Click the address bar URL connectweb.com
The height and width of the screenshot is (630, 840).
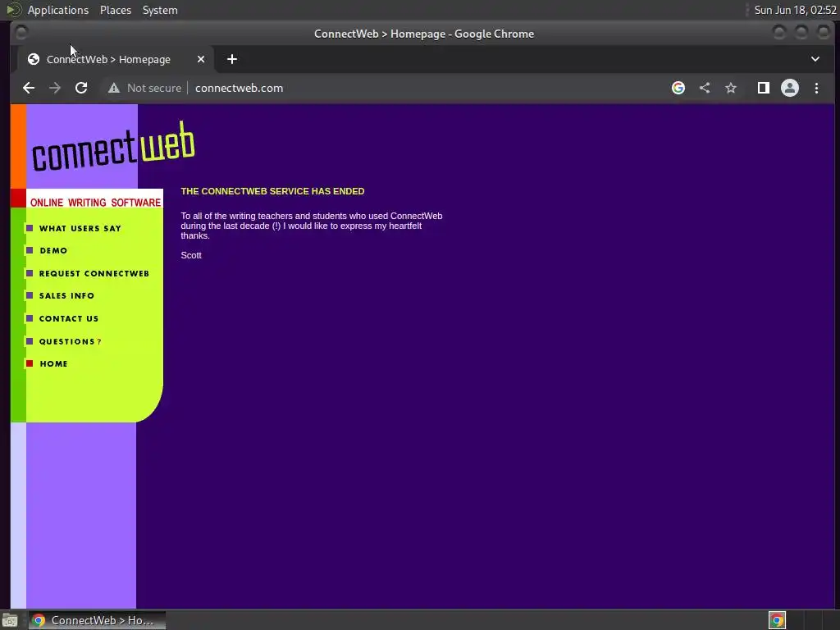239,88
